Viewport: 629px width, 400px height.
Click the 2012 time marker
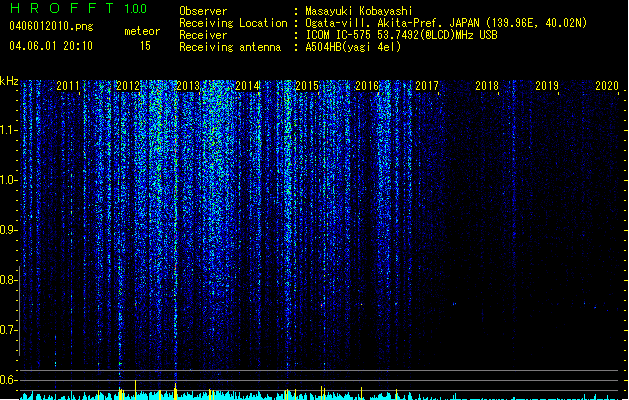[x=128, y=86]
